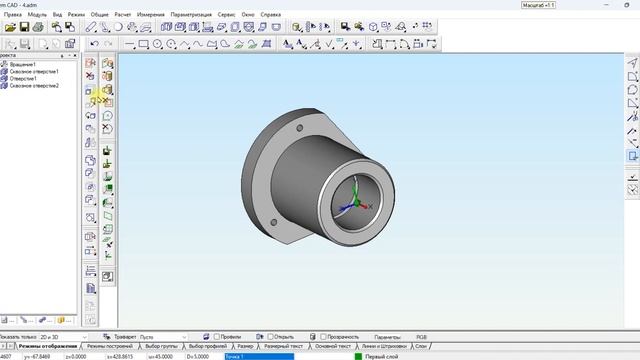Open the Справка menu
This screenshot has height=360, width=640.
tap(271, 14)
